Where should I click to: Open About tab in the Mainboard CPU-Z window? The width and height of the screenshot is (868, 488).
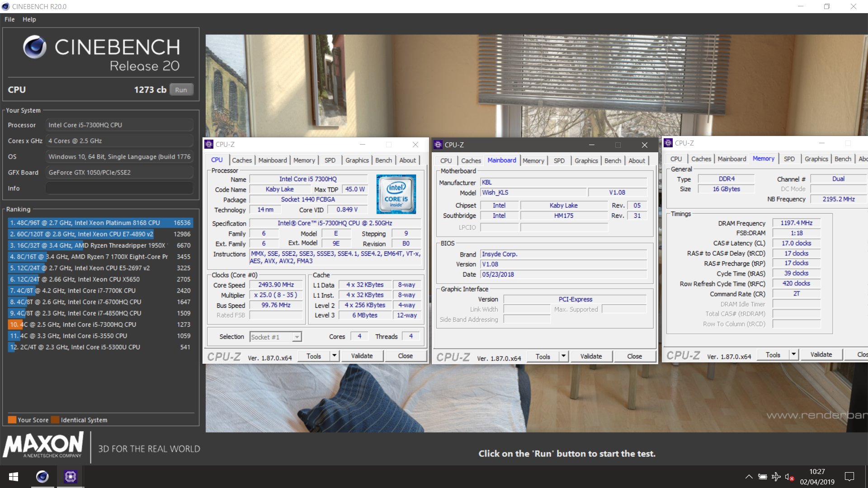637,160
